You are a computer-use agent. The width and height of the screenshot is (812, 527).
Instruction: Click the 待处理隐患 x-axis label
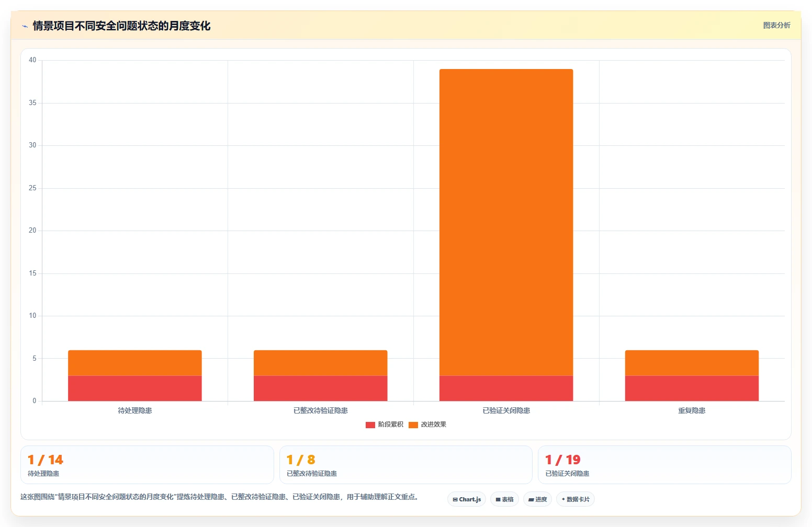pos(135,410)
